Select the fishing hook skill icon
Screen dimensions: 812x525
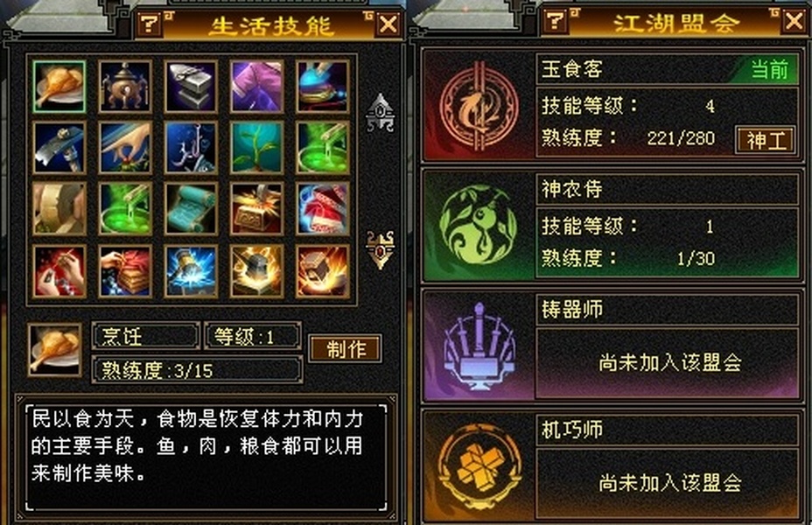click(x=191, y=148)
